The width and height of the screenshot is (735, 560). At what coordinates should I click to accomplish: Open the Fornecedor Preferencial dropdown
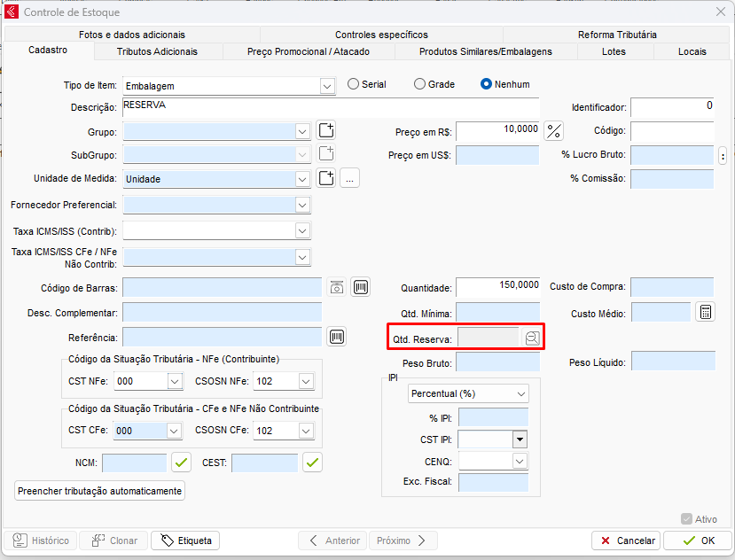coord(302,205)
